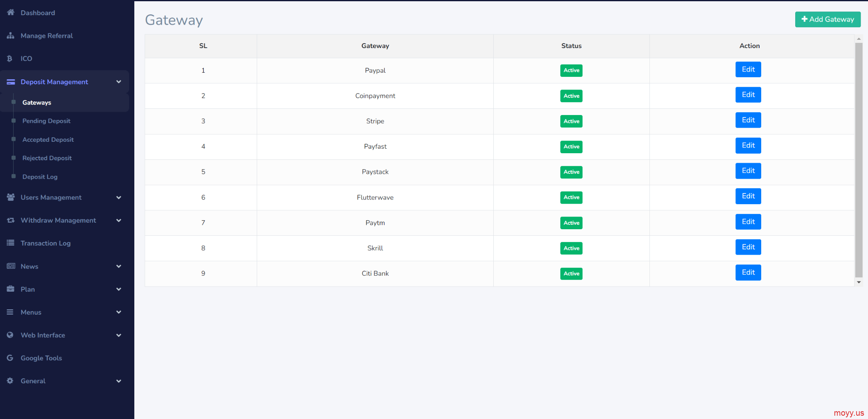Viewport: 868px width, 419px height.
Task: Click the Gateway column header
Action: pos(375,46)
